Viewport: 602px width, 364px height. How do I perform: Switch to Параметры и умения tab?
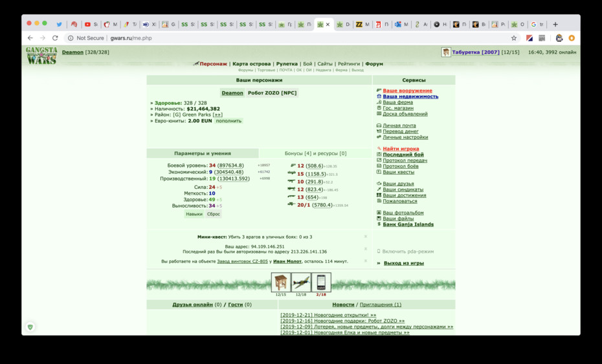click(203, 153)
